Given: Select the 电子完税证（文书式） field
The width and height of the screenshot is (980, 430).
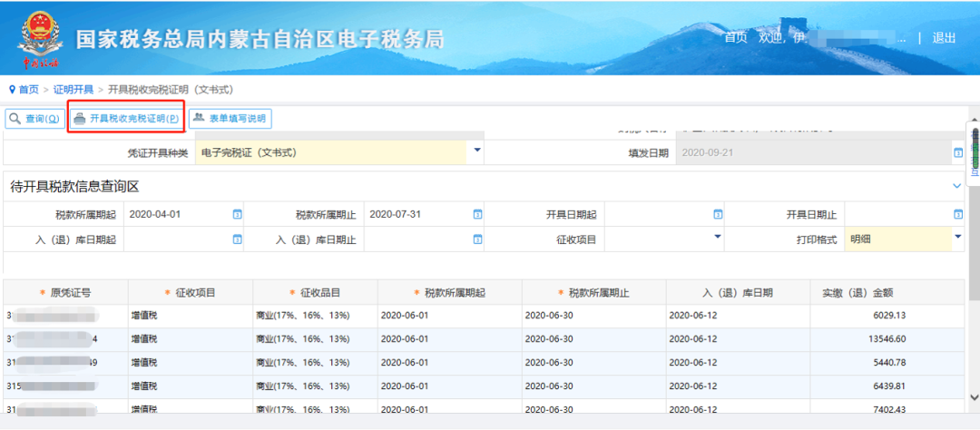Looking at the screenshot, I should click(x=330, y=153).
